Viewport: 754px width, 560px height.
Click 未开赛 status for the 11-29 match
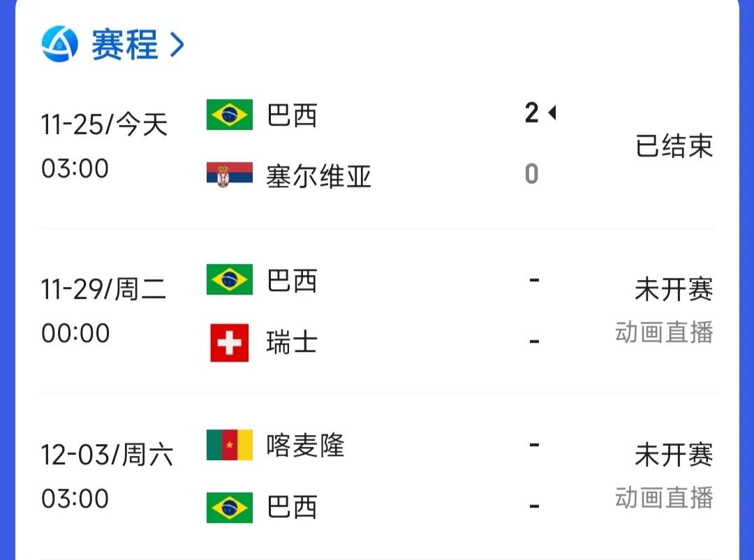click(x=674, y=289)
